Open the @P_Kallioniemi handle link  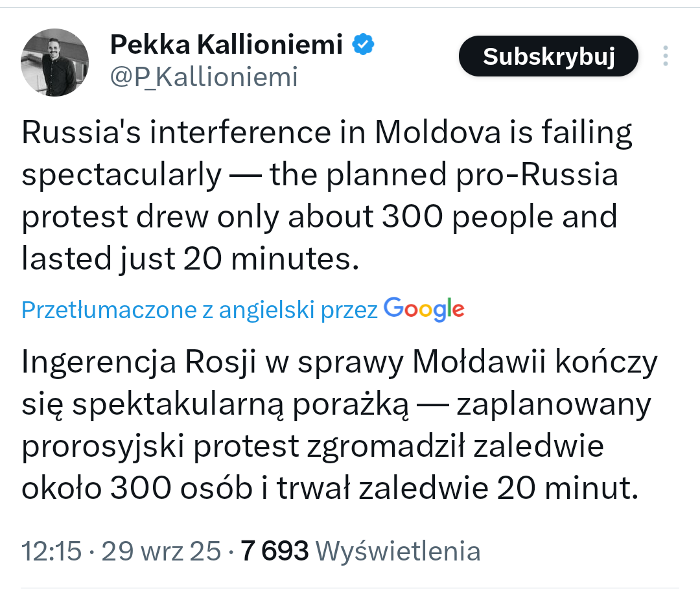pyautogui.click(x=204, y=77)
